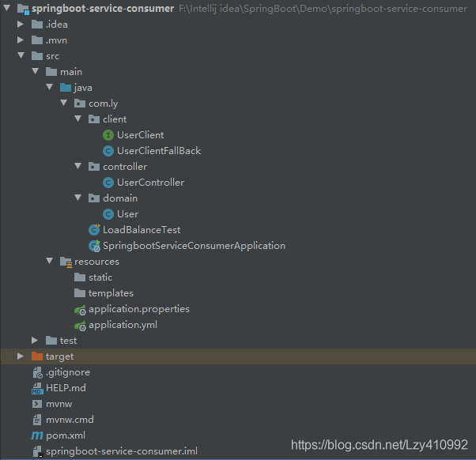Viewport: 476px width, 460px height.
Task: Select the springboot-service-consumer project root label
Action: (x=103, y=9)
